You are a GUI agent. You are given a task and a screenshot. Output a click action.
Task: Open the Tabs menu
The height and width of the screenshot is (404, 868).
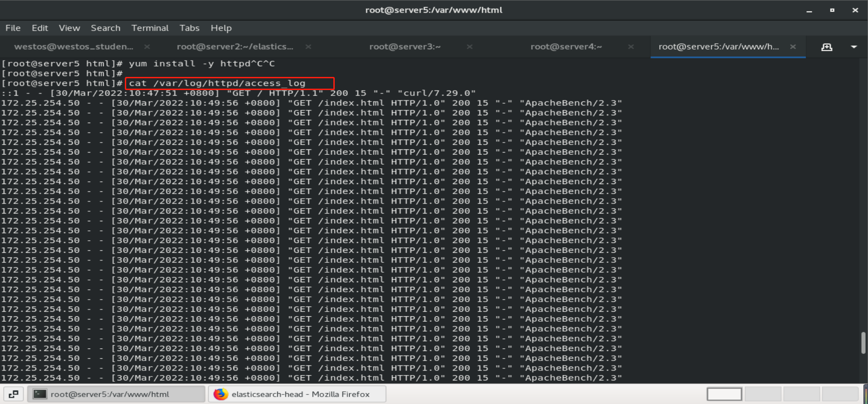189,28
